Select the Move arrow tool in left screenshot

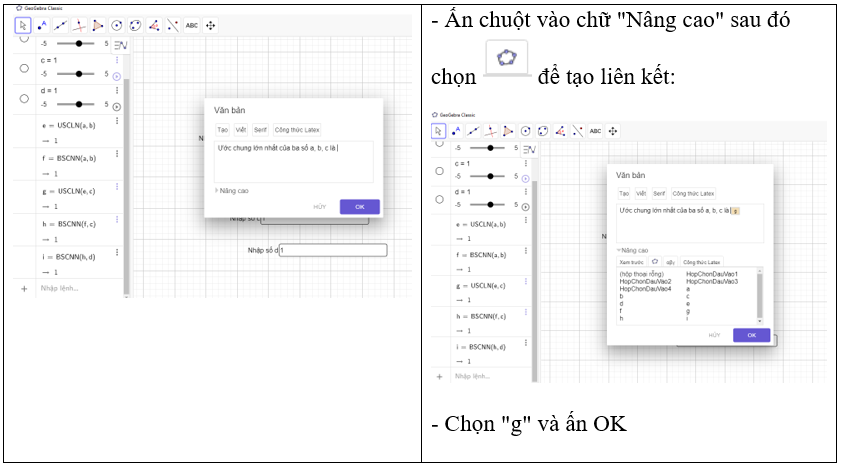click(22, 25)
